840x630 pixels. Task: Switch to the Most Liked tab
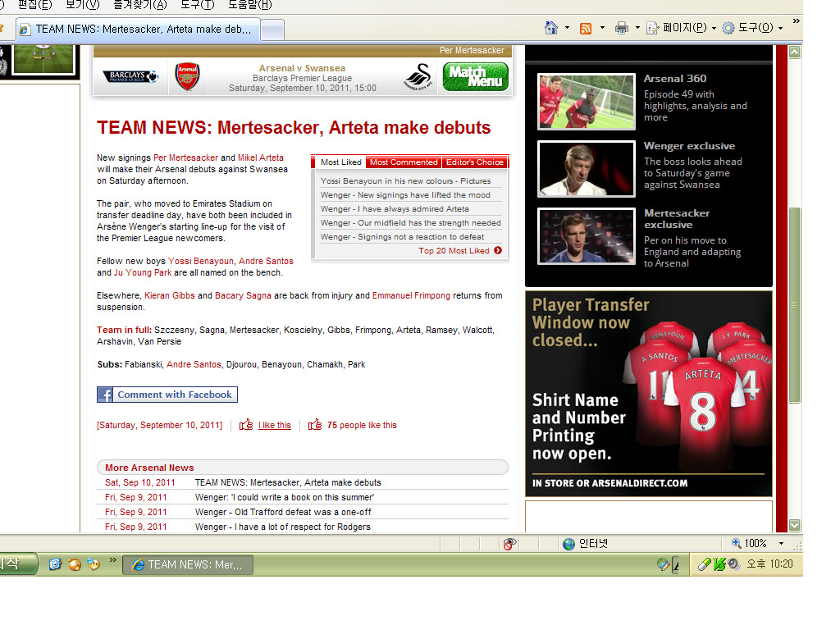(x=340, y=162)
